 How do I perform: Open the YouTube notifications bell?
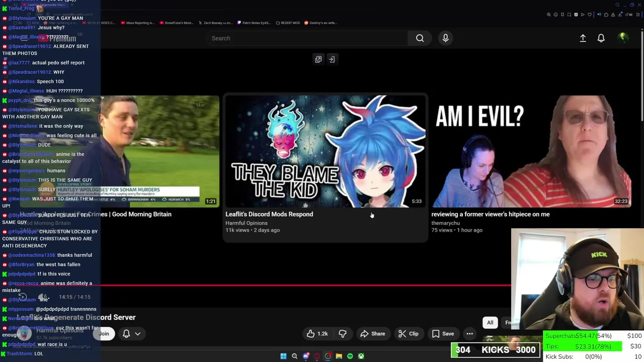pyautogui.click(x=601, y=38)
